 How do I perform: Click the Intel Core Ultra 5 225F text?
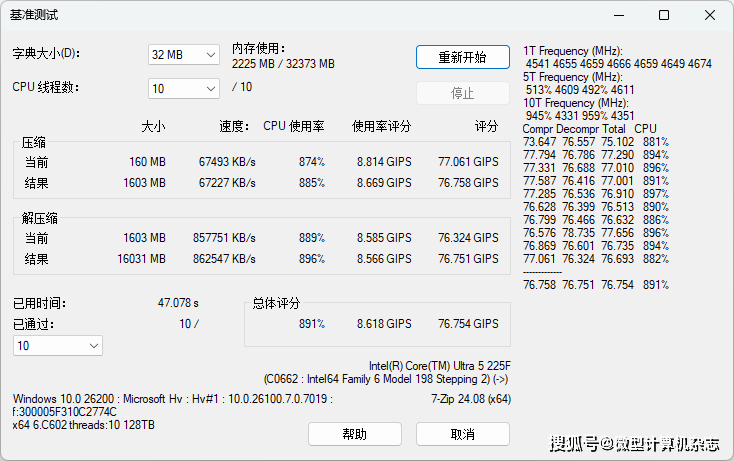coord(439,366)
